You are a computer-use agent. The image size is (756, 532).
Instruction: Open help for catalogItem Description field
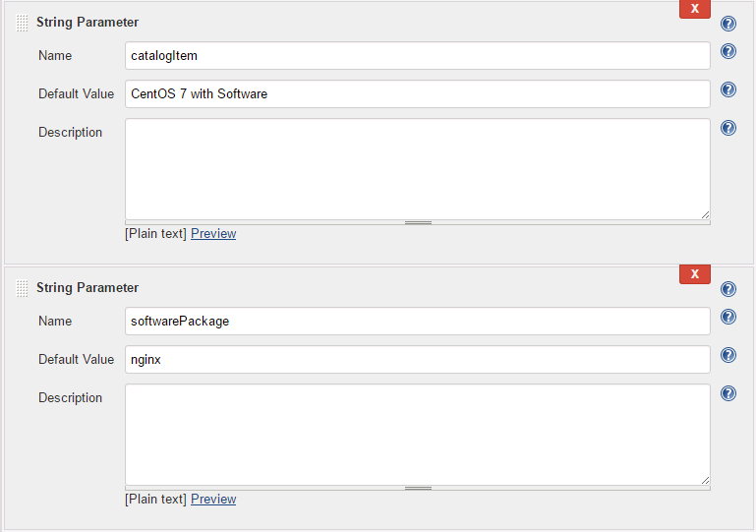[x=728, y=128]
